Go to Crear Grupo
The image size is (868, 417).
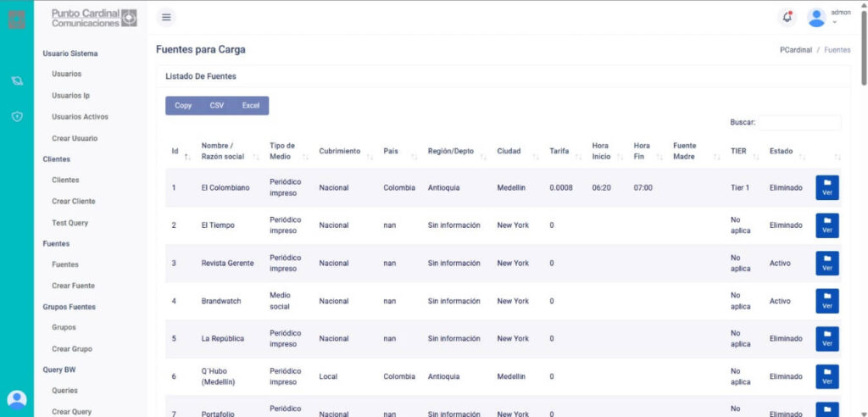click(x=72, y=349)
